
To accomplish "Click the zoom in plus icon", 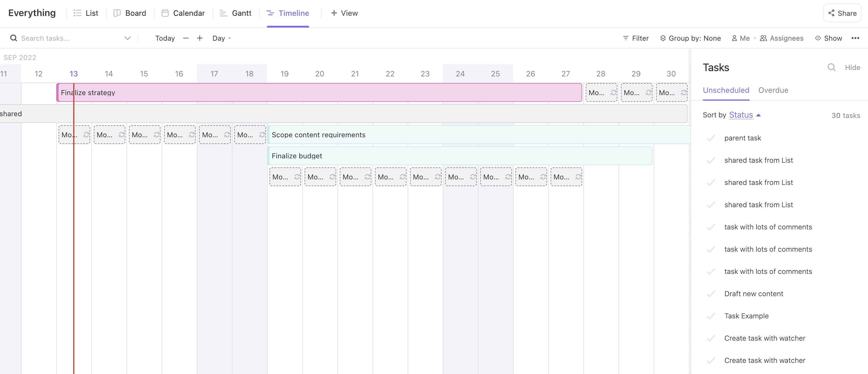I will click(199, 38).
